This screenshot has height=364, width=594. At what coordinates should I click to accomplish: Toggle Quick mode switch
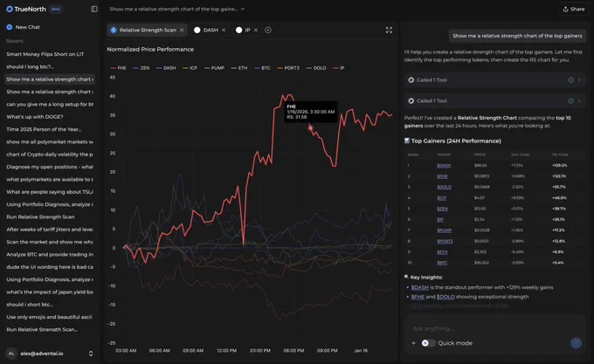point(428,343)
